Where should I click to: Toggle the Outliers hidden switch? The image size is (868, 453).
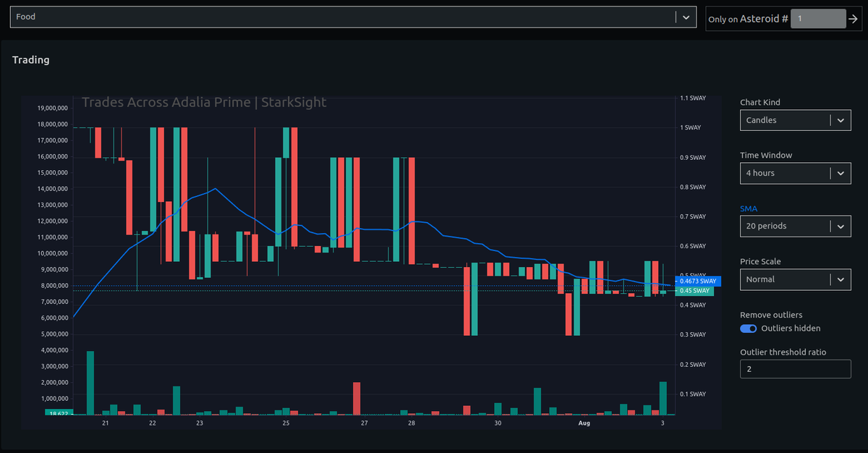[749, 329]
